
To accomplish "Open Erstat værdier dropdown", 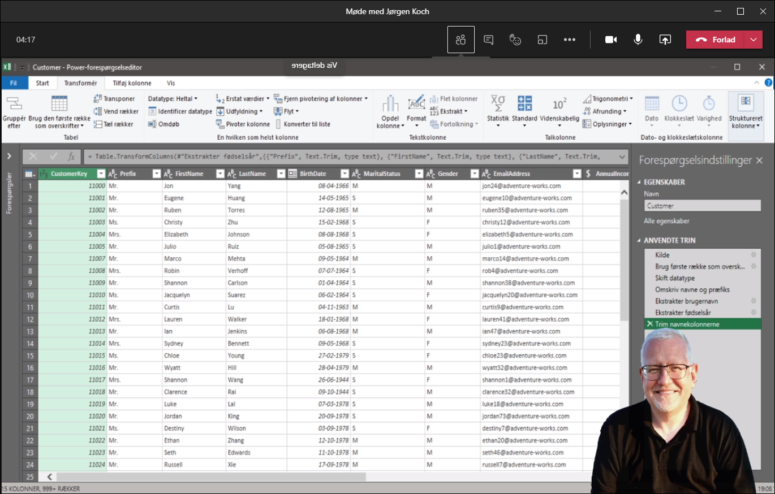I will 243,98.
